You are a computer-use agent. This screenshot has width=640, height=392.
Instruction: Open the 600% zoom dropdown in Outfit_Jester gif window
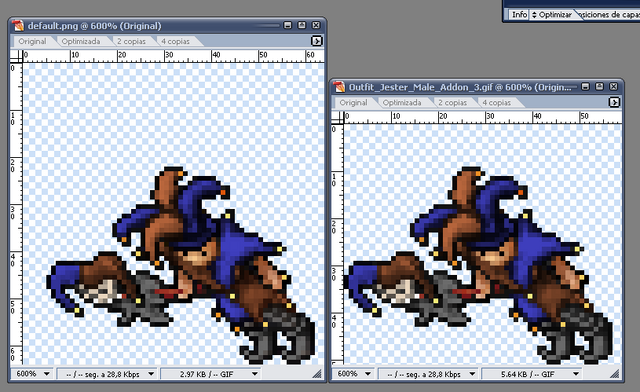click(354, 374)
